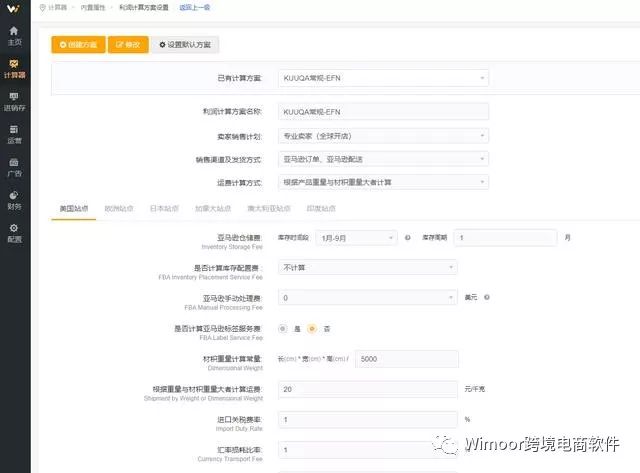
Task: Click the 返回上一级 link
Action: tap(195, 7)
